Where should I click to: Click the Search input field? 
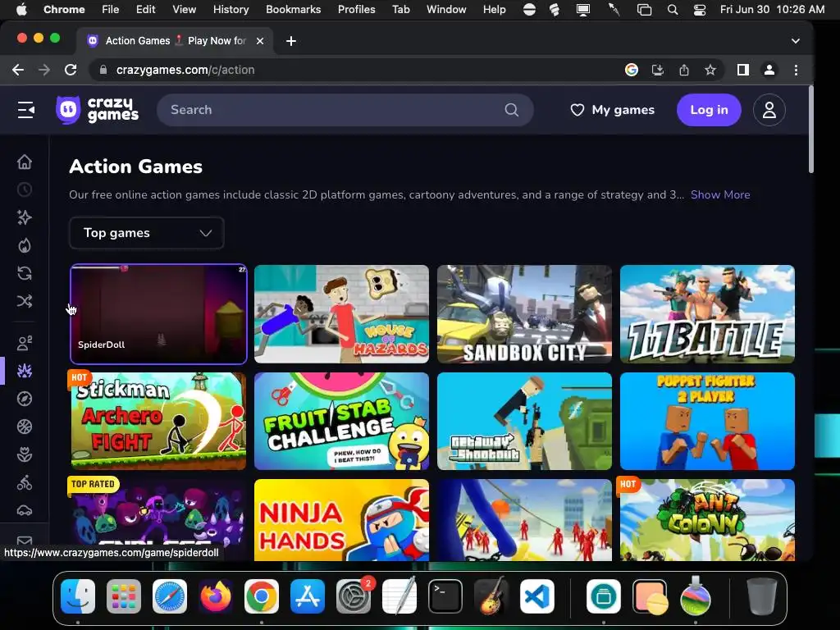pos(345,110)
